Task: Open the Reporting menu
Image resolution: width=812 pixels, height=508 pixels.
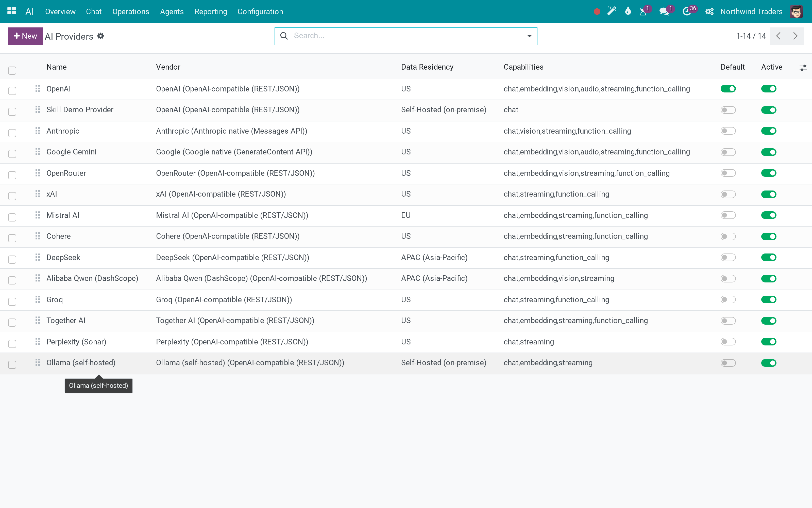Action: click(211, 12)
